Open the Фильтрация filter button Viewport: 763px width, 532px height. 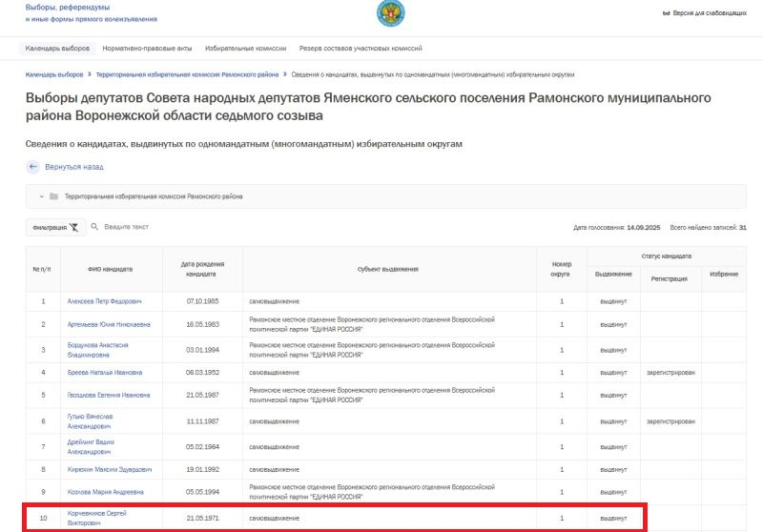[55, 228]
